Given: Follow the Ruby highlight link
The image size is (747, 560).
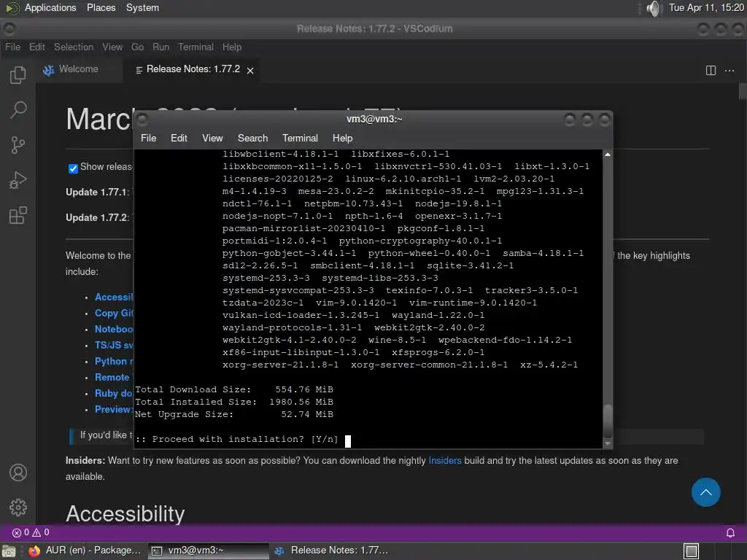Looking at the screenshot, I should pyautogui.click(x=113, y=393).
